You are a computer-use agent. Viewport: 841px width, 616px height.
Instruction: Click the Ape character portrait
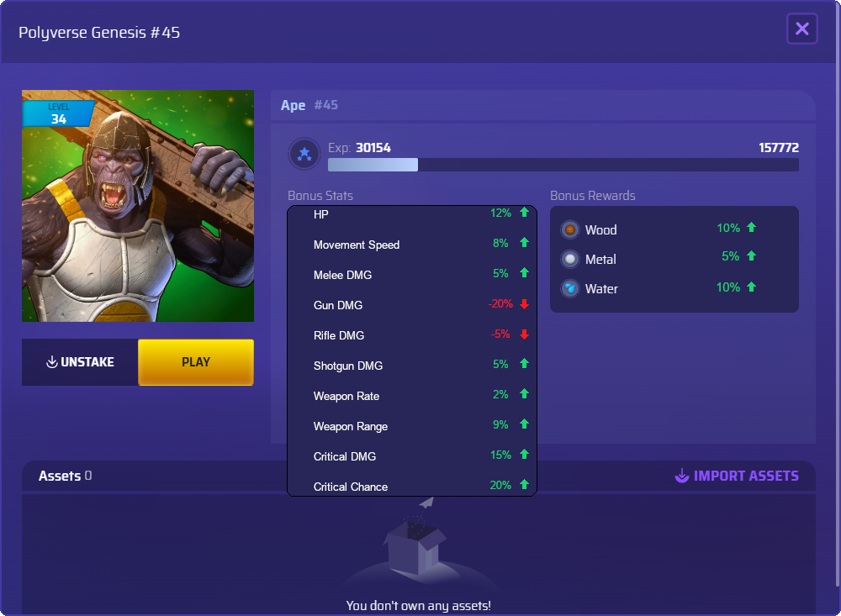coord(138,206)
